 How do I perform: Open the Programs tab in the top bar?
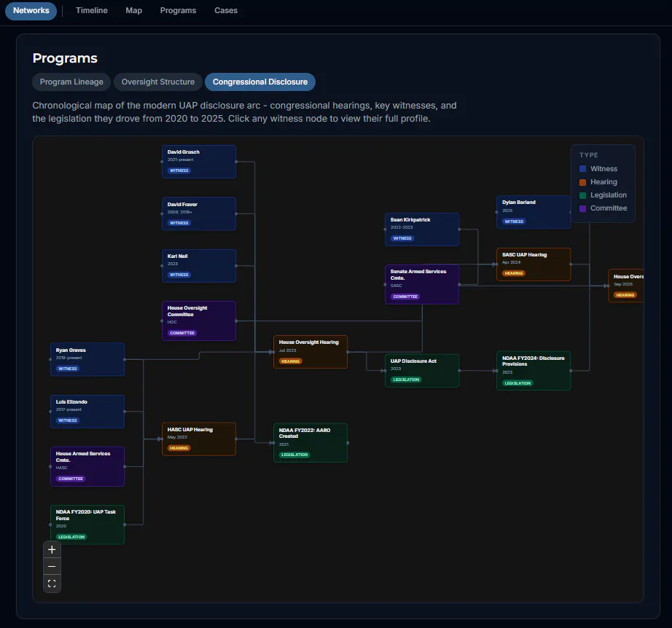[x=178, y=10]
